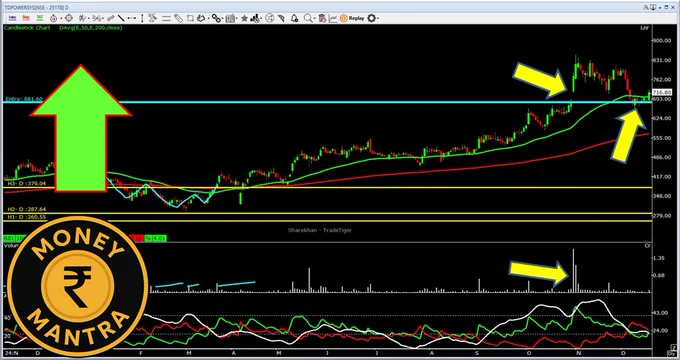Click the 'Entry: 681.60' line label
The width and height of the screenshot is (680, 360).
click(x=24, y=99)
